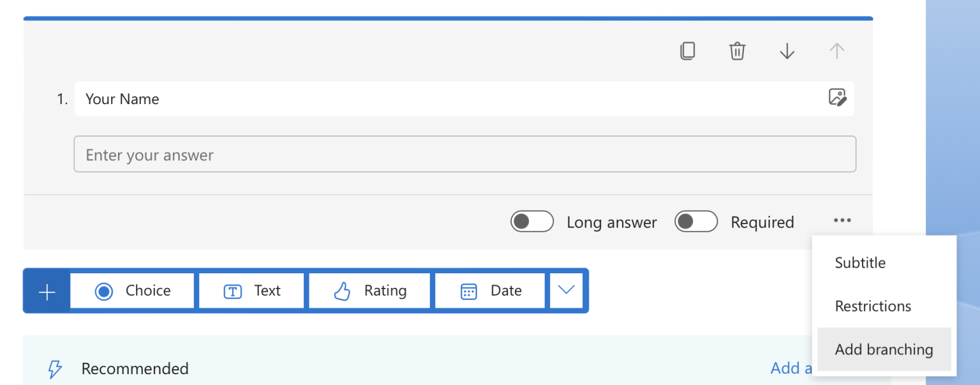Insert media via the image icon next to question

(x=837, y=98)
